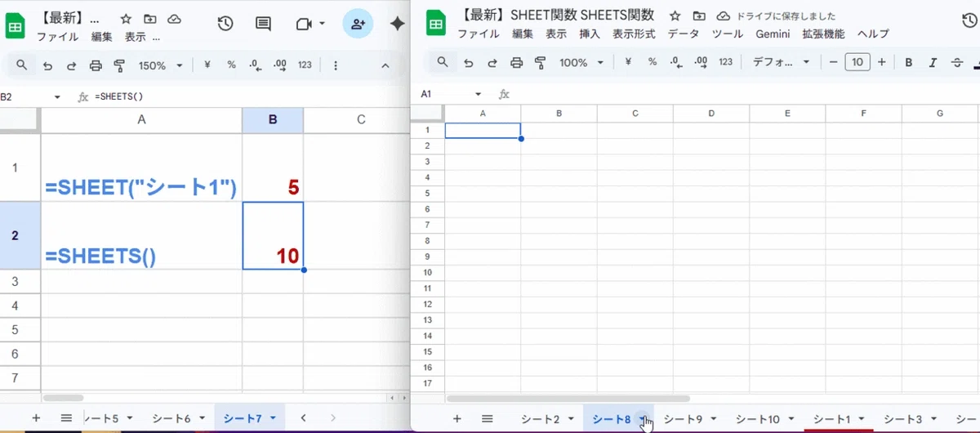Open the 編集 menu in left window
This screenshot has width=980, height=433.
tap(102, 37)
